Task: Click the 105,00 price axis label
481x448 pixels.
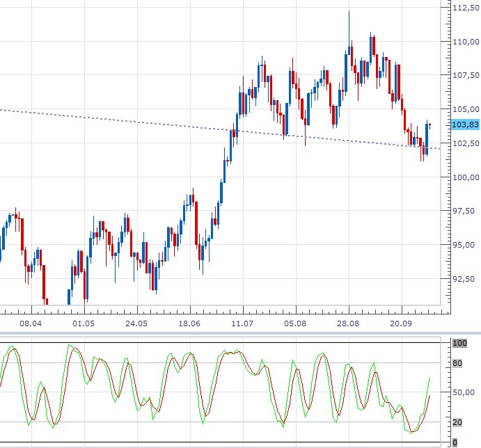Action: 466,109
